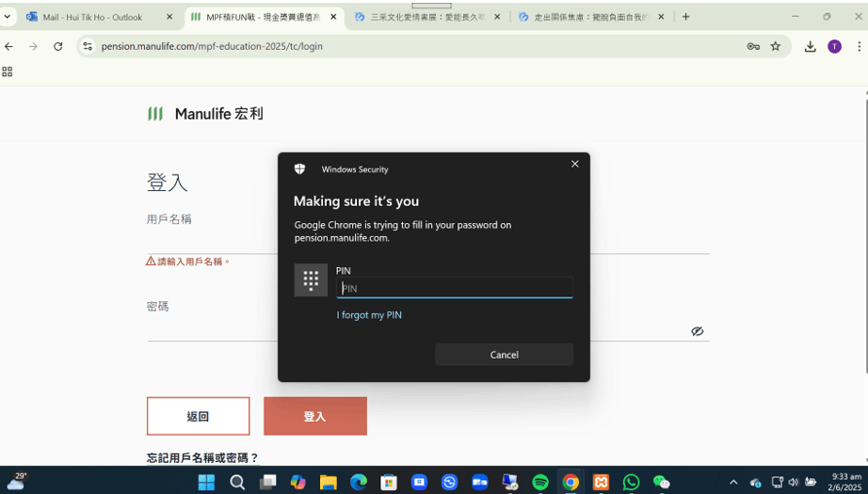The width and height of the screenshot is (868, 494).
Task: Open Task View on the taskbar
Action: [268, 482]
